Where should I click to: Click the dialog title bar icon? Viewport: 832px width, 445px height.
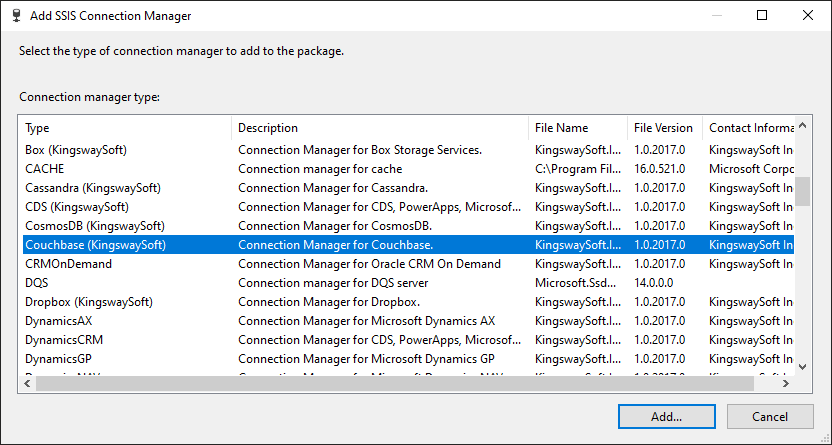(16, 15)
